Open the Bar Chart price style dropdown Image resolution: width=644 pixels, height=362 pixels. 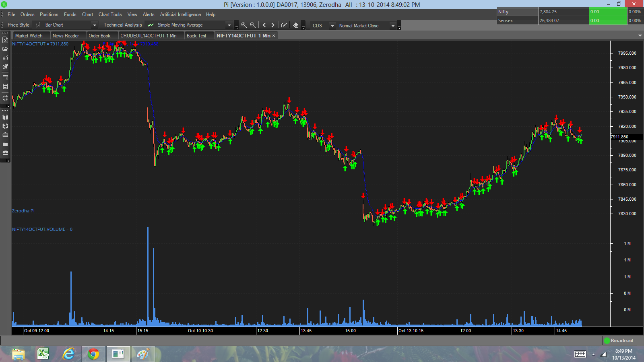tap(95, 25)
